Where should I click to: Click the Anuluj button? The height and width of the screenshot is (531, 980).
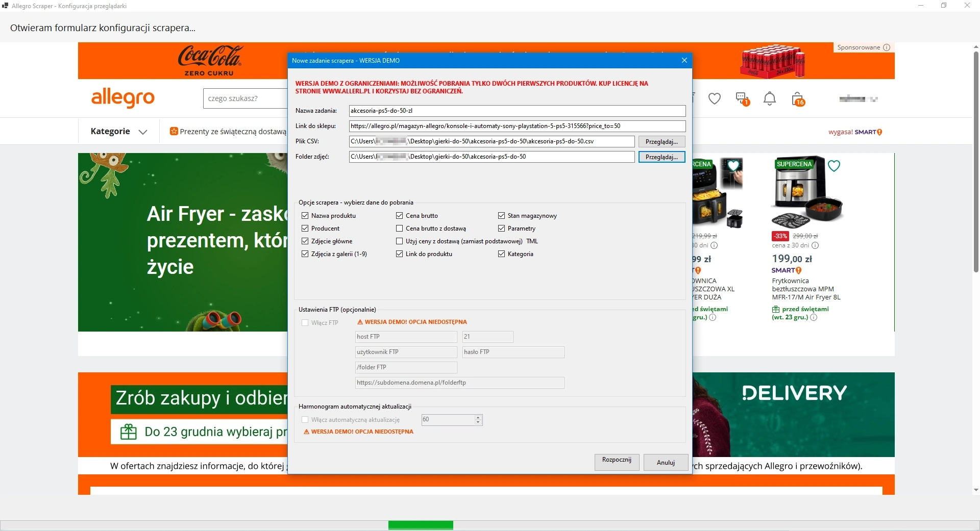665,462
